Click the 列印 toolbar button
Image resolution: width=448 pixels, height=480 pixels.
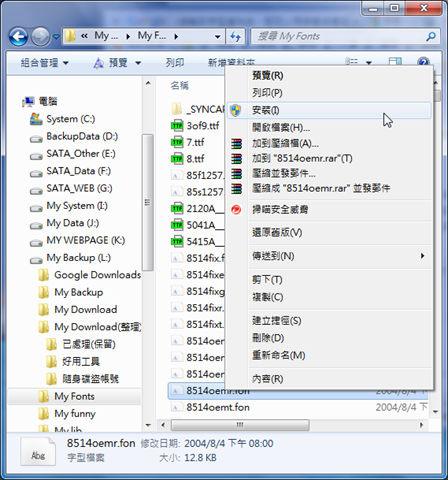pyautogui.click(x=175, y=63)
